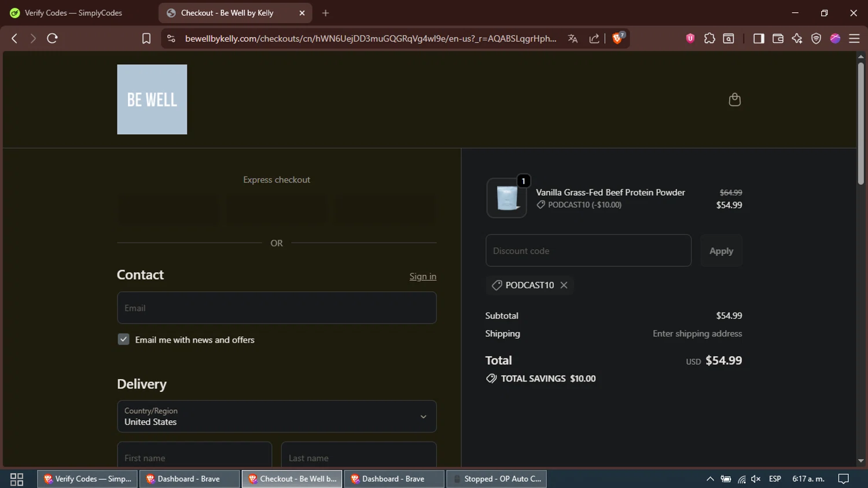Click the browser forward arrow
The width and height of the screenshot is (868, 488).
click(33, 38)
